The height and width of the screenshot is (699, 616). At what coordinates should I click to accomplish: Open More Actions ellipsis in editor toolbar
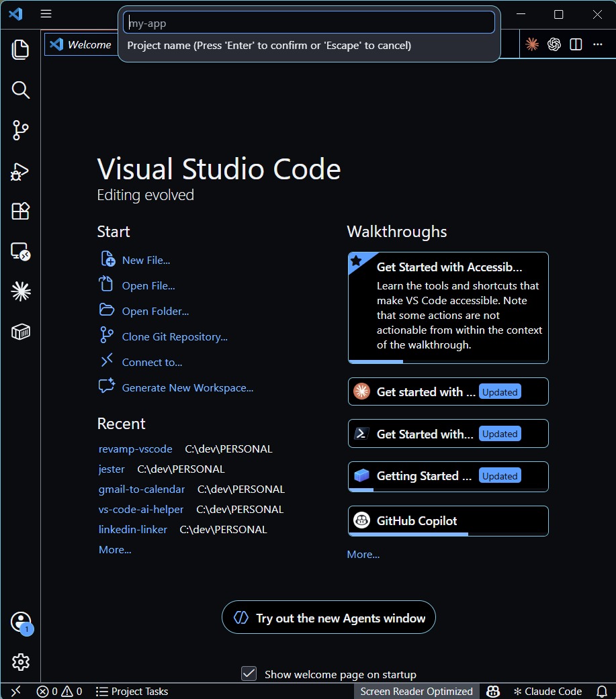click(598, 44)
